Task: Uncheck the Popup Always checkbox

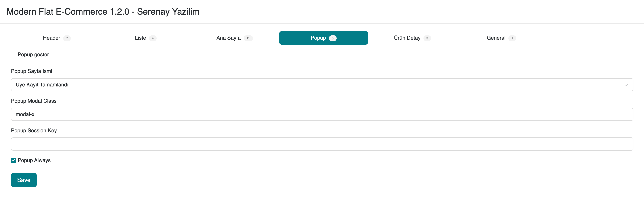Action: 14,160
